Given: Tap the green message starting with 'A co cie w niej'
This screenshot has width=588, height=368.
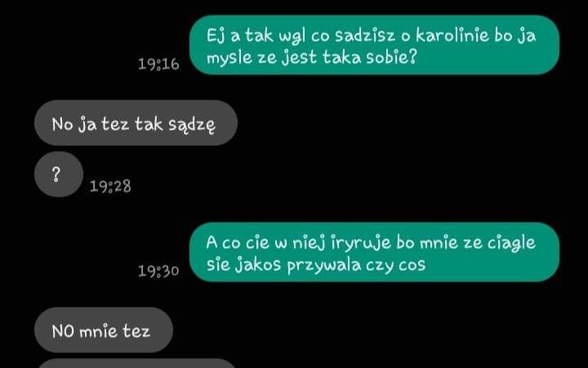Looking at the screenshot, I should coord(374,252).
